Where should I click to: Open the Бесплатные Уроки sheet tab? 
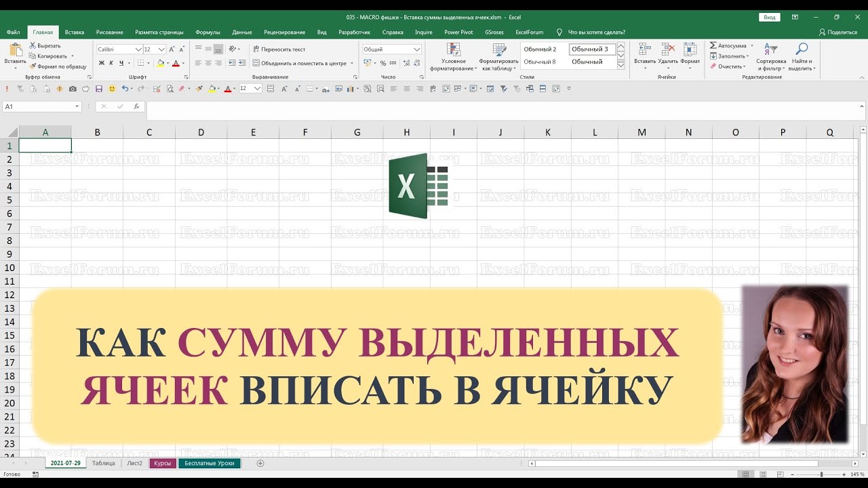(210, 464)
